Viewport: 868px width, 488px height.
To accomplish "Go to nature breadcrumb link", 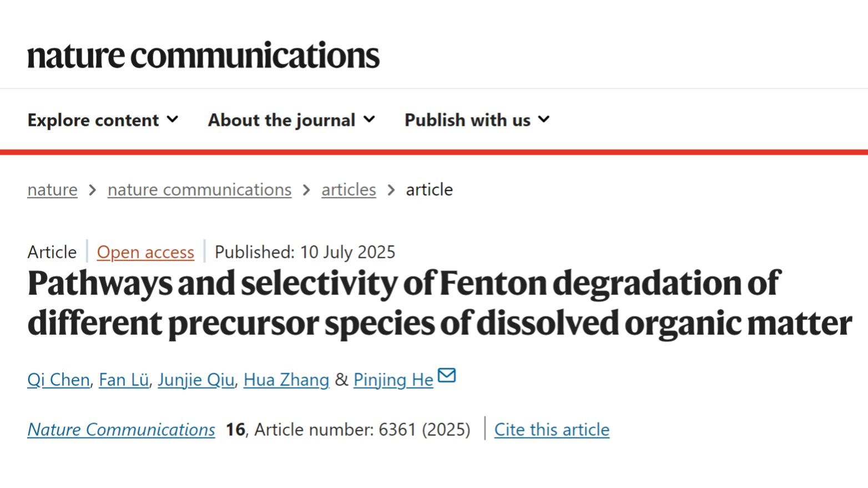I will pyautogui.click(x=52, y=190).
